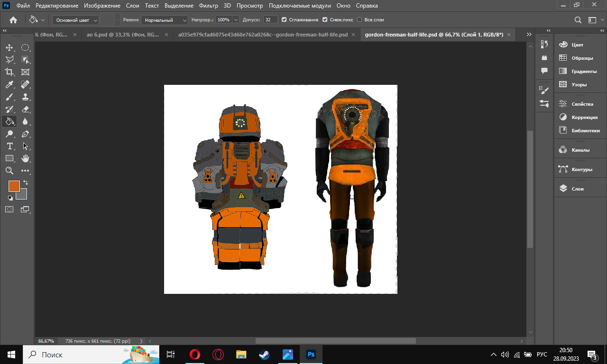Swap foreground and background colors
Image resolution: width=607 pixels, height=364 pixels.
point(26,182)
